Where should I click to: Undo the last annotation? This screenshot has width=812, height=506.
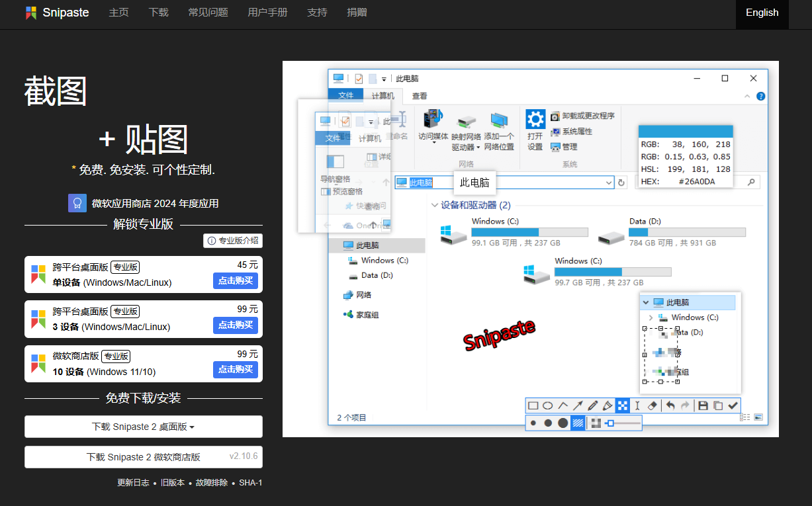click(671, 405)
